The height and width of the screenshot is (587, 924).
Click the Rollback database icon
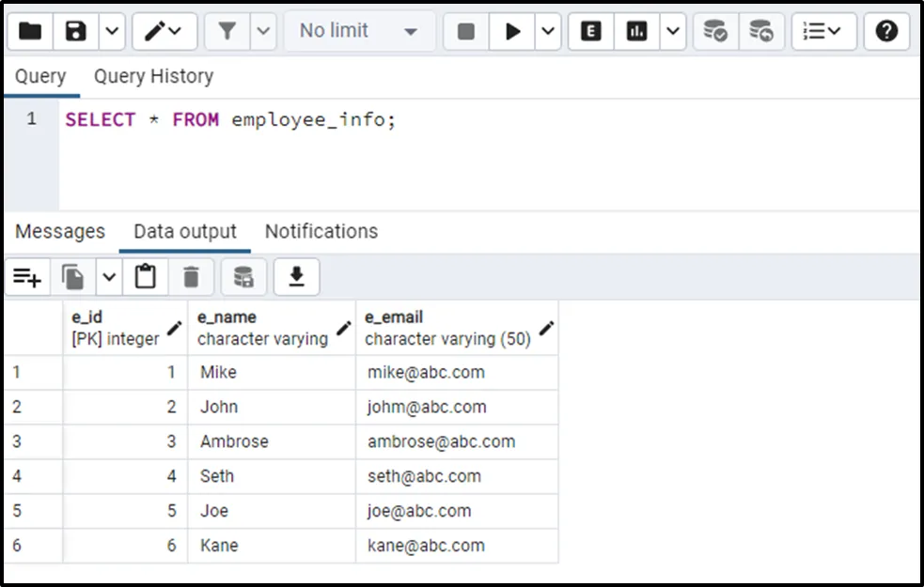(761, 31)
